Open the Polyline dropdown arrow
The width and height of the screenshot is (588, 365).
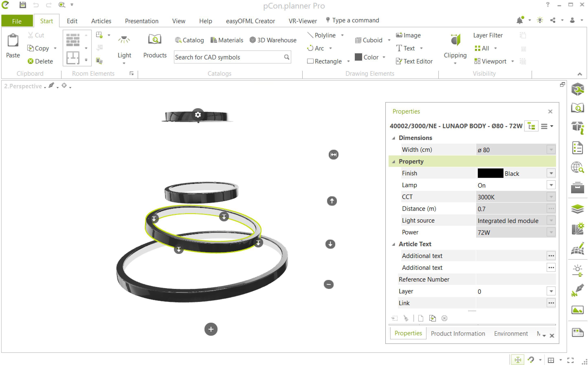342,35
